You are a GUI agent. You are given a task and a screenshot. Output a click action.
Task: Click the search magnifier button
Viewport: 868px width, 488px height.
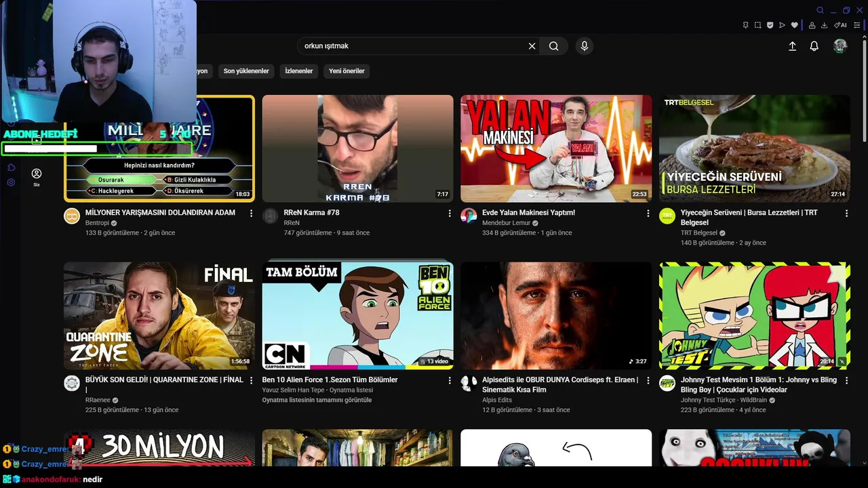coord(554,46)
